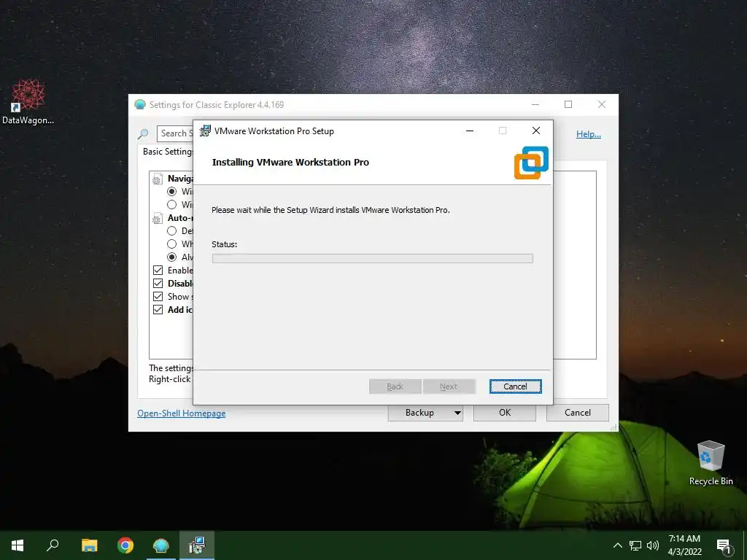Open the Open-Shell Homepage link
This screenshot has height=560, width=747.
point(182,413)
